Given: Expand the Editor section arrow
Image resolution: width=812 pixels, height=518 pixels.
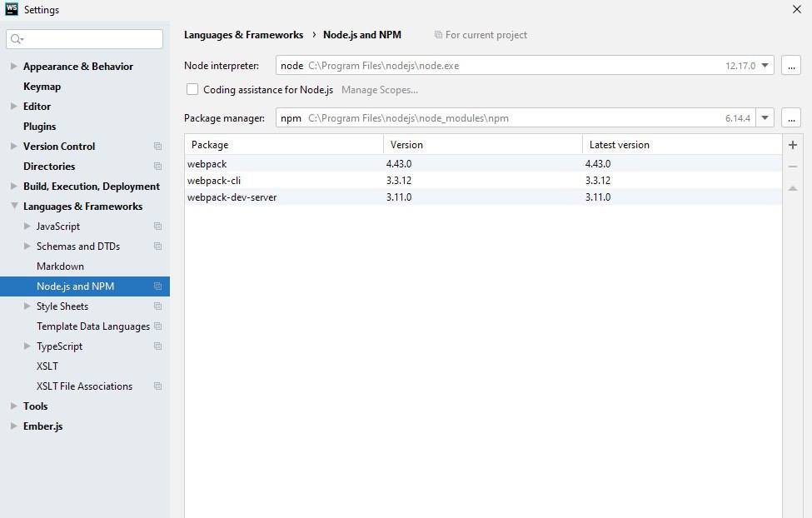Looking at the screenshot, I should point(14,107).
